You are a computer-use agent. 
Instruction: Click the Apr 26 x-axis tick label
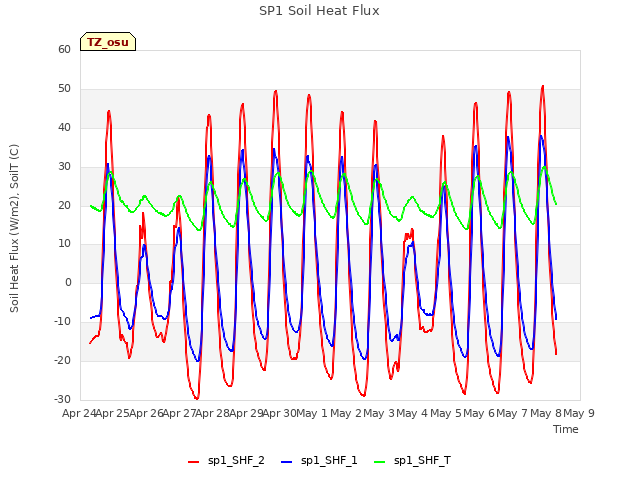[146, 413]
